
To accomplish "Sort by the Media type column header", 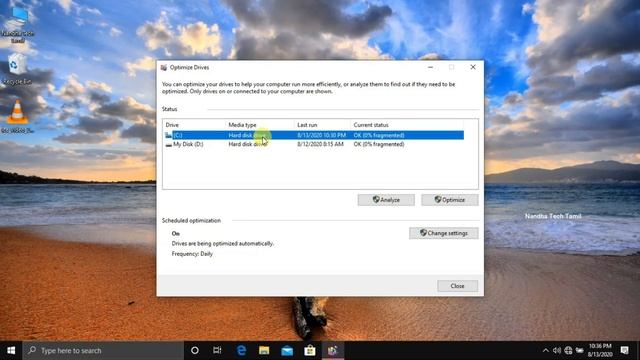I will pyautogui.click(x=260, y=124).
